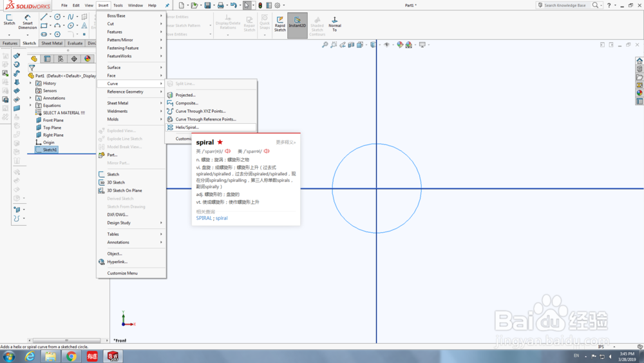The height and width of the screenshot is (363, 644).
Task: Expand the Surface submenu
Action: point(131,68)
